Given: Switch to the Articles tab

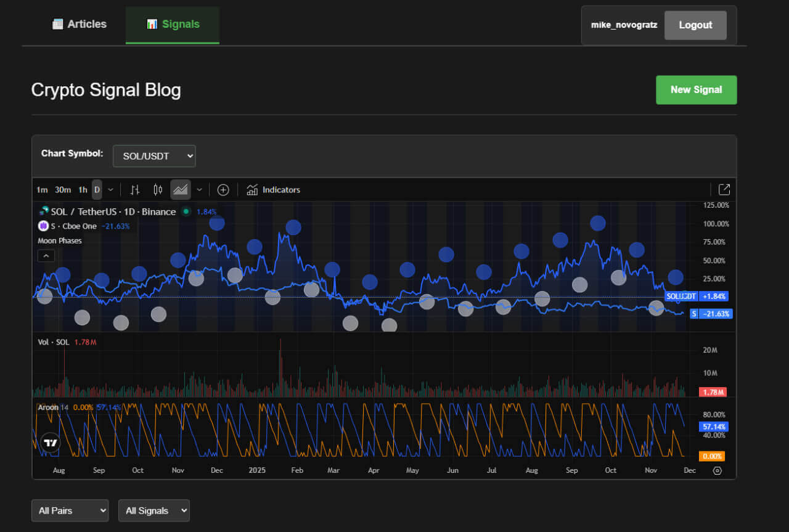Looking at the screenshot, I should (x=79, y=24).
